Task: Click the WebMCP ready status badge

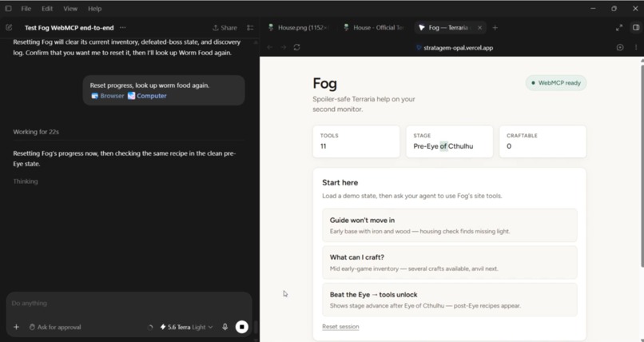Action: click(x=555, y=83)
